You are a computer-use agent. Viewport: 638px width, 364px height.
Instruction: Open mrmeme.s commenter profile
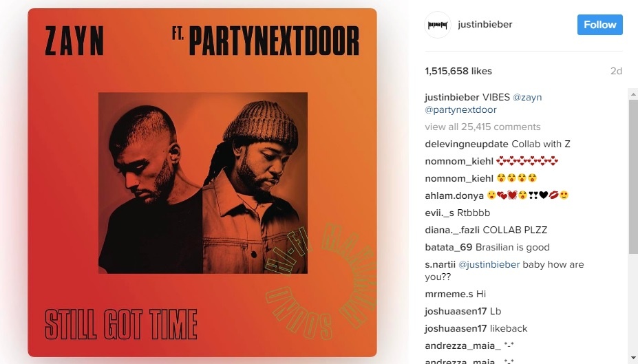(x=449, y=294)
